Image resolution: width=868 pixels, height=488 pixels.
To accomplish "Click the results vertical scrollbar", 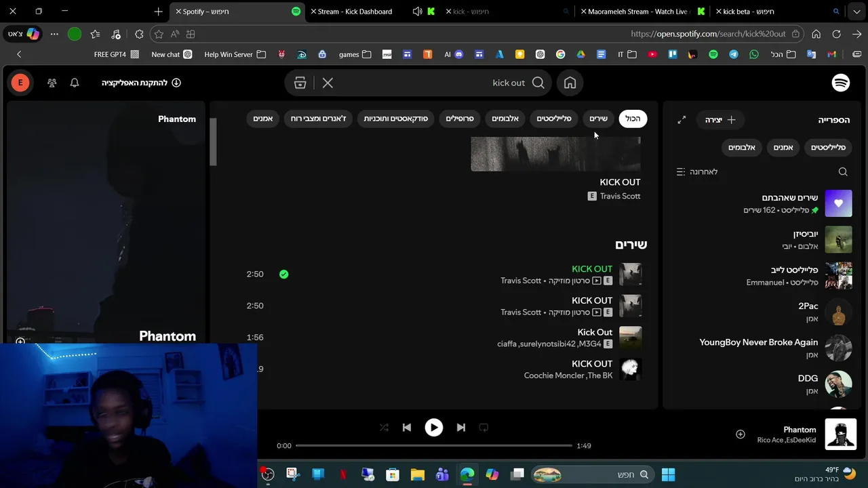I will [213, 142].
